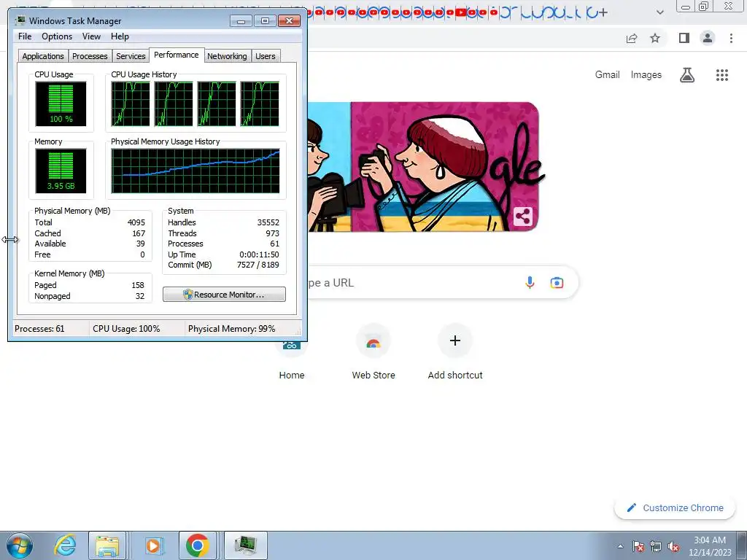
Task: Click the Task Manager title bar icon
Action: pos(20,20)
